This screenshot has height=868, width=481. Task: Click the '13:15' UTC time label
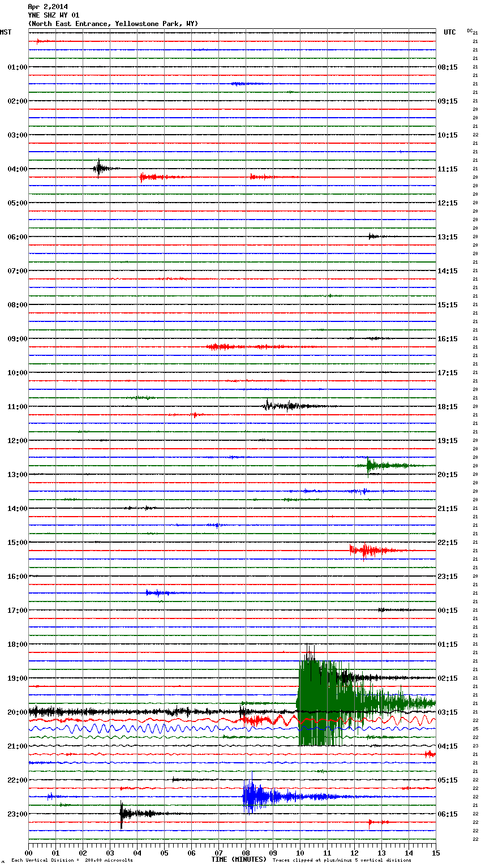(x=448, y=237)
